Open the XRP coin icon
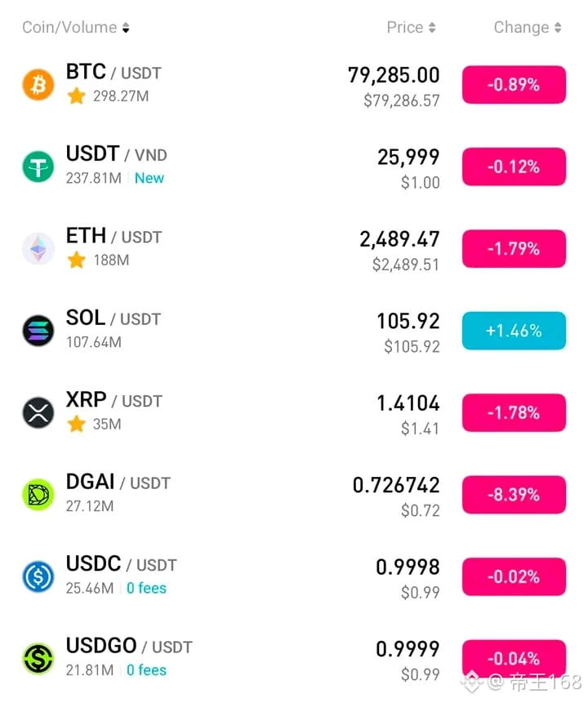The image size is (588, 703). coord(38,413)
